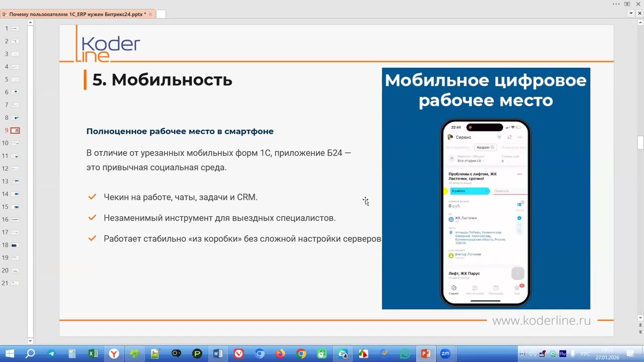Click the smartphone mockup image

coord(486,213)
